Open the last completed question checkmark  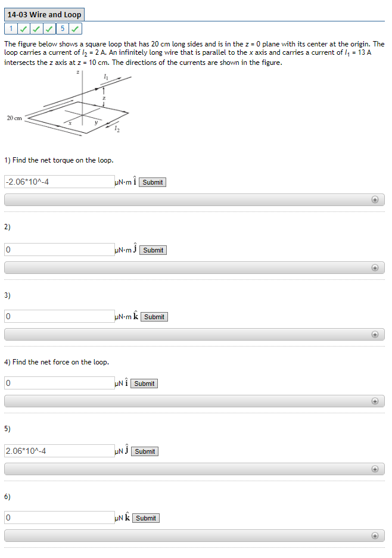pyautogui.click(x=75, y=28)
